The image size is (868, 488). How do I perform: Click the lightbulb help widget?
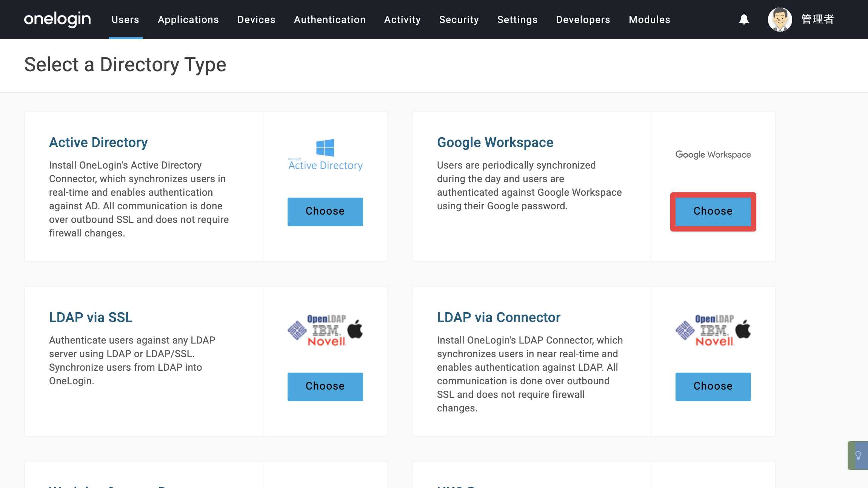[x=858, y=455]
